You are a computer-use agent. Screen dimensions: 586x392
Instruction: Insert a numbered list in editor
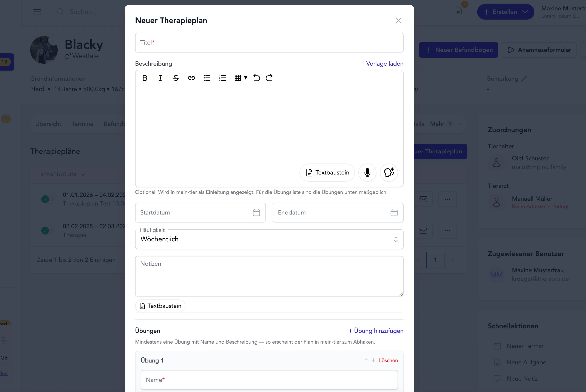222,78
